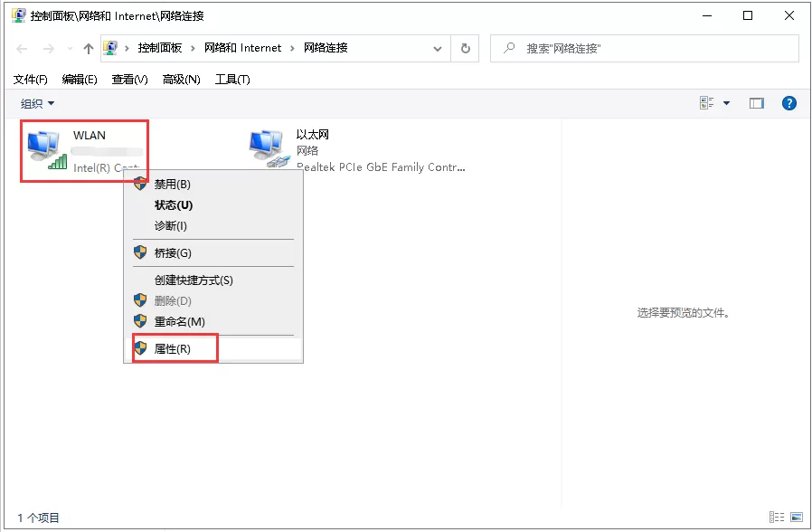Click the network location icon in address bar

tap(111, 47)
